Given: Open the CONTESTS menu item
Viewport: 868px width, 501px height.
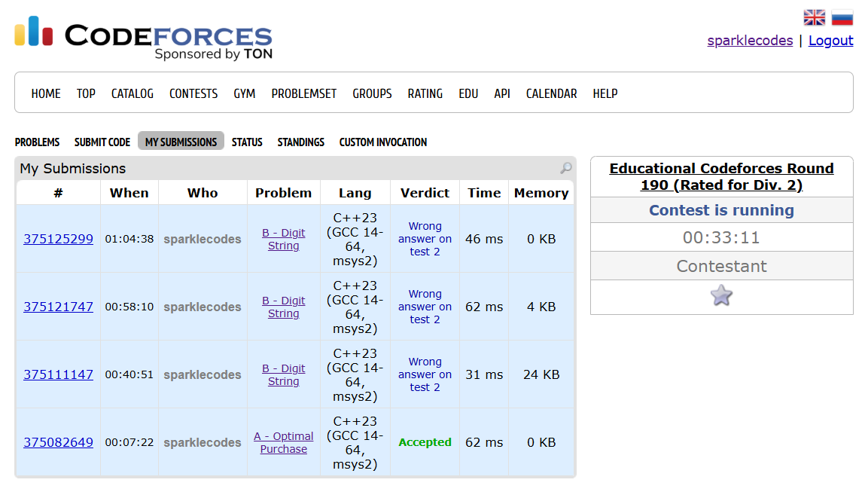Looking at the screenshot, I should pyautogui.click(x=193, y=93).
